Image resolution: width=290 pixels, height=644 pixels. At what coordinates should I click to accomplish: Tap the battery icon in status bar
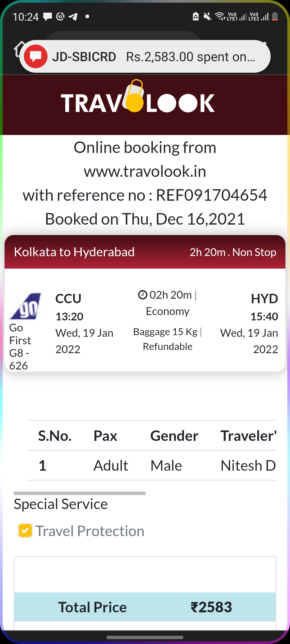(275, 17)
